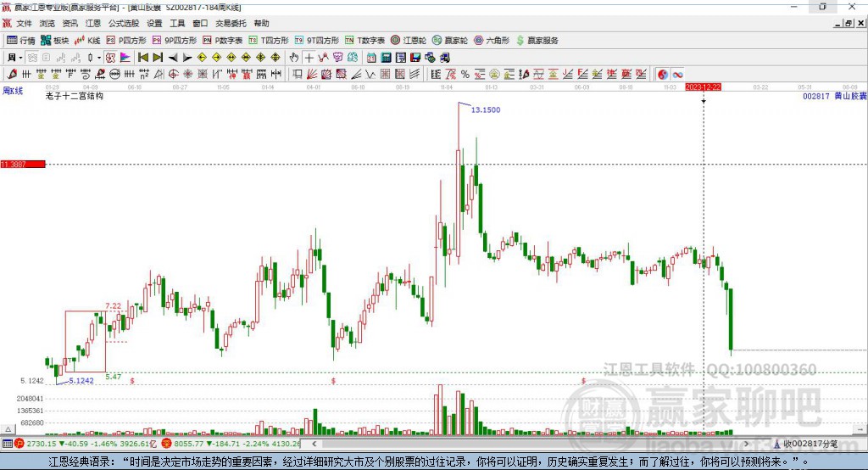Click the 深 index status icon

(167, 444)
